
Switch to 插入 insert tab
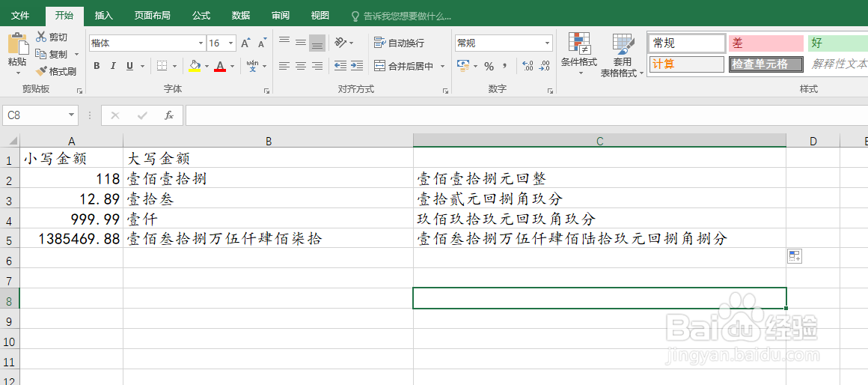coord(103,16)
